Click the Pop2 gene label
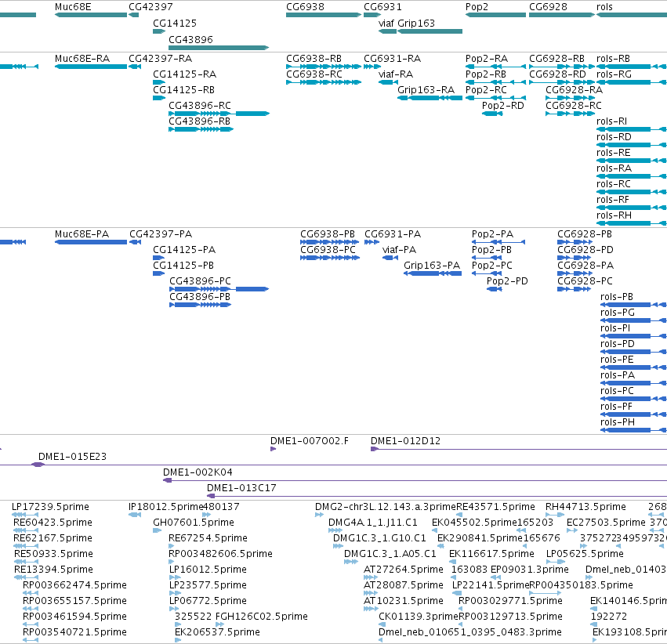This screenshot has height=644, width=667. [x=477, y=7]
